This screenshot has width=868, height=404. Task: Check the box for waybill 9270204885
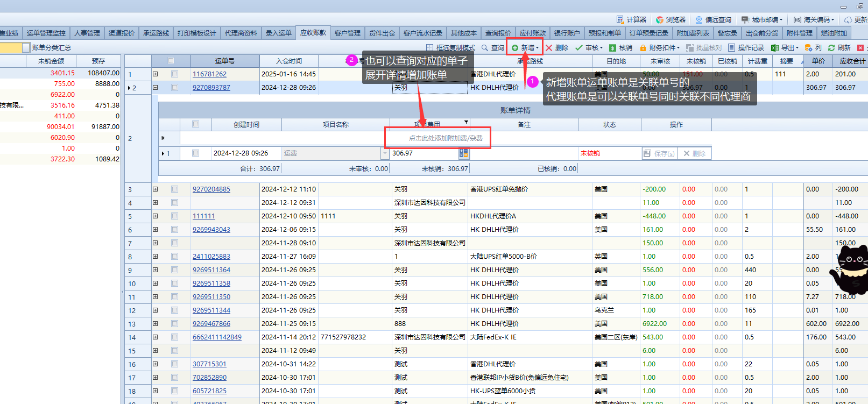(x=174, y=189)
